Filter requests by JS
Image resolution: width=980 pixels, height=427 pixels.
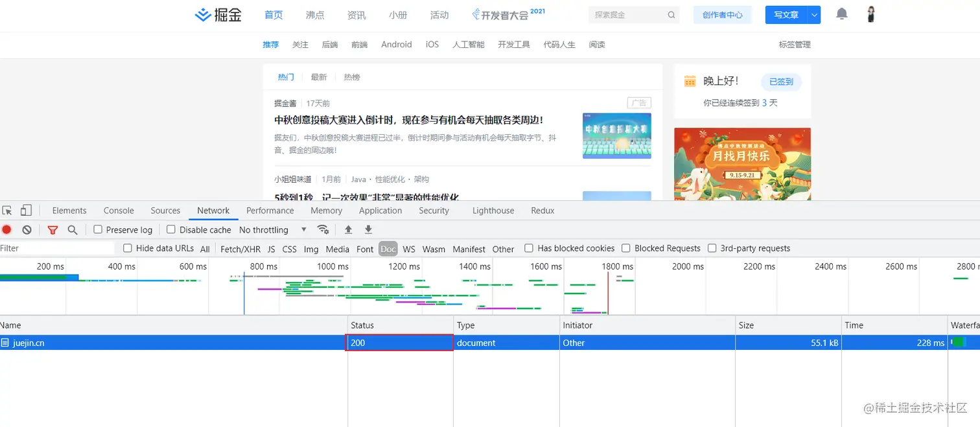(272, 249)
